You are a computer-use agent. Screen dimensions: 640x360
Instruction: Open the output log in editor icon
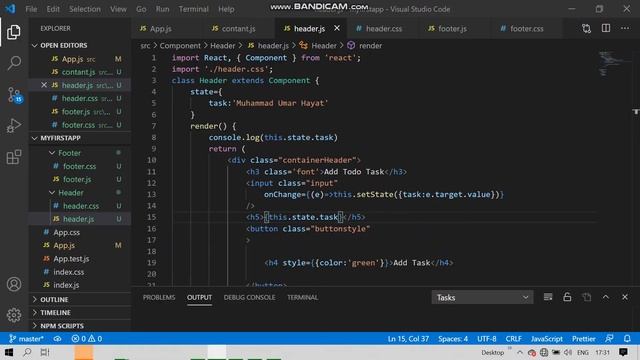586,297
